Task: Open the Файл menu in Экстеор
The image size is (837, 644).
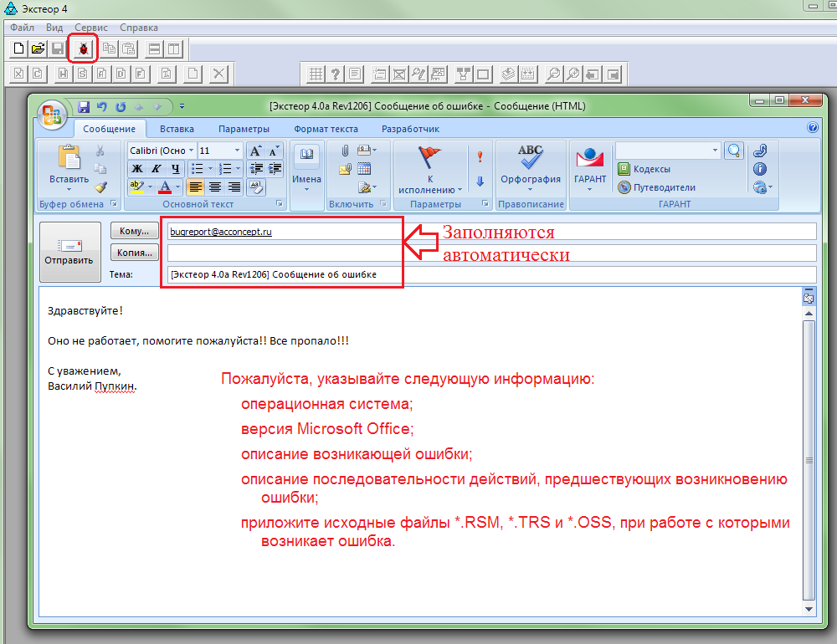Action: pos(22,28)
